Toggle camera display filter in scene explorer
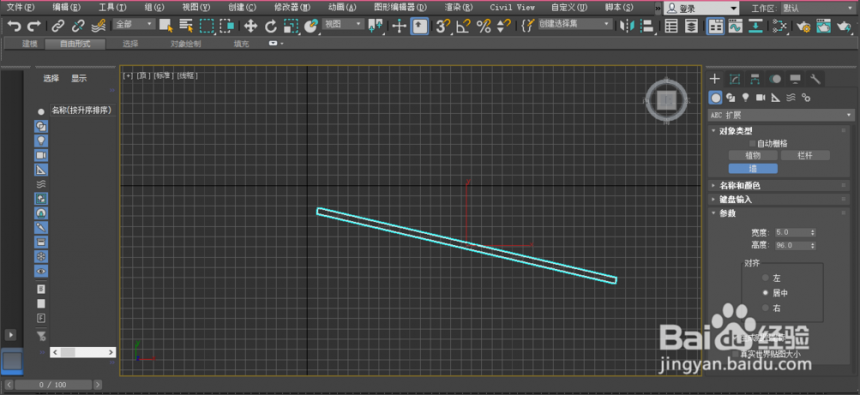This screenshot has height=395, width=860. tap(41, 155)
